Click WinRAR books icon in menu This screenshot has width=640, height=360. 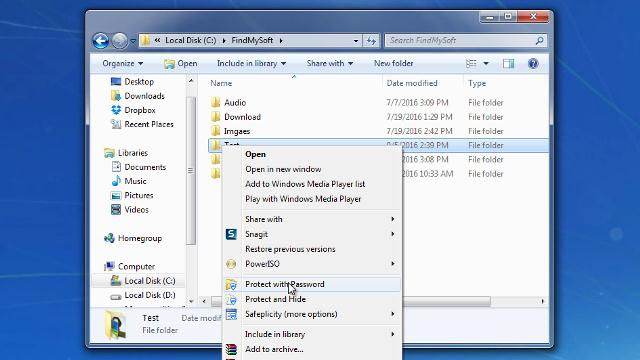pyautogui.click(x=231, y=349)
